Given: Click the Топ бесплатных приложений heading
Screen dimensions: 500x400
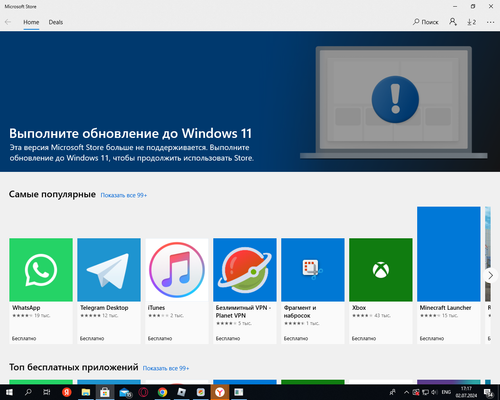Looking at the screenshot, I should (x=74, y=367).
